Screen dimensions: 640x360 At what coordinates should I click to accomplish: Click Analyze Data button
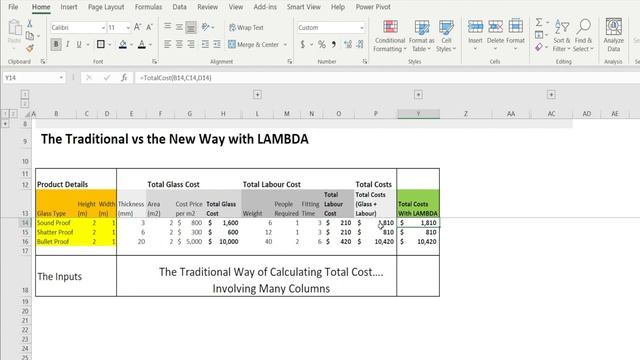pos(613,36)
